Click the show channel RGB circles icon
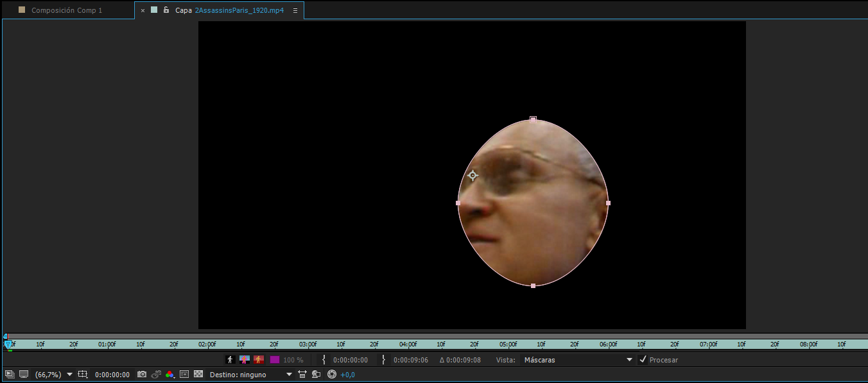This screenshot has width=868, height=383. (169, 374)
